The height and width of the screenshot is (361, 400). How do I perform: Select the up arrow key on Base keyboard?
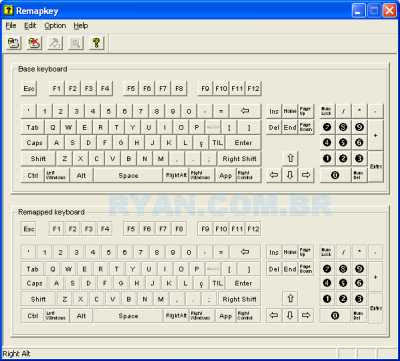[290, 159]
